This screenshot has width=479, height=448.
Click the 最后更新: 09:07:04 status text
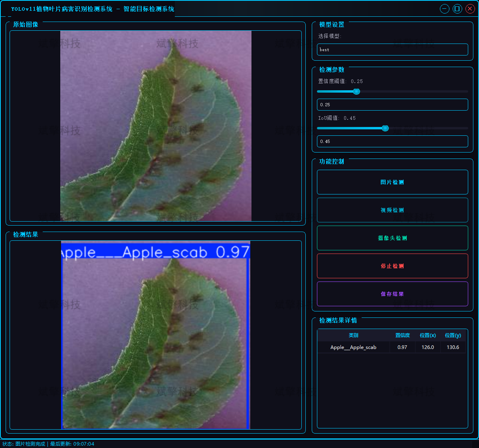click(72, 444)
